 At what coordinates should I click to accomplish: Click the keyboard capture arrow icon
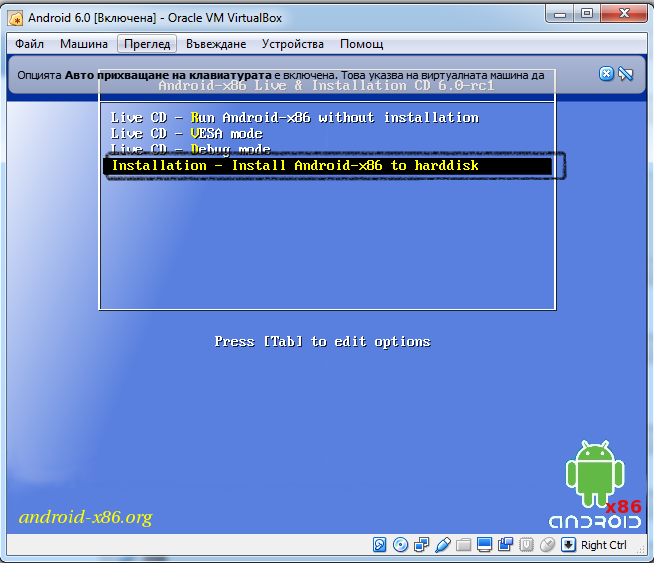[568, 545]
